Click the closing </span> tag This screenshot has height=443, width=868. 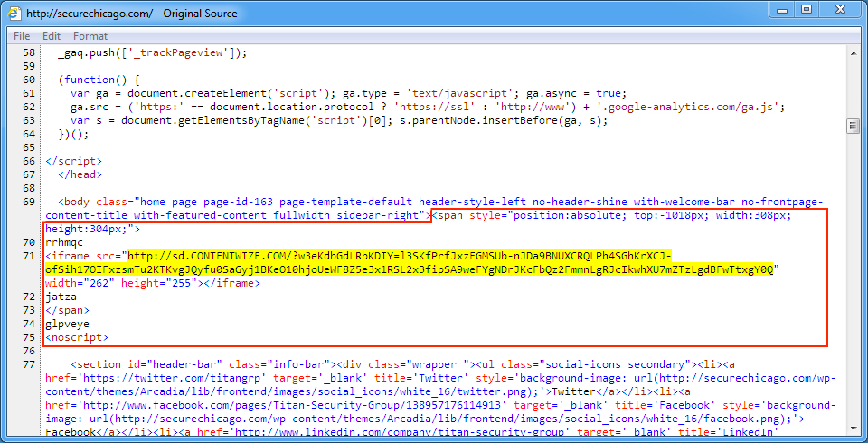(67, 311)
